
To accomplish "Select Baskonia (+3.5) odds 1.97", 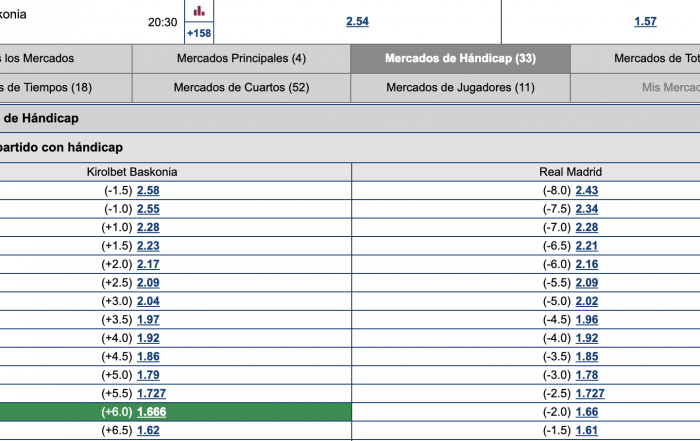I will [148, 320].
